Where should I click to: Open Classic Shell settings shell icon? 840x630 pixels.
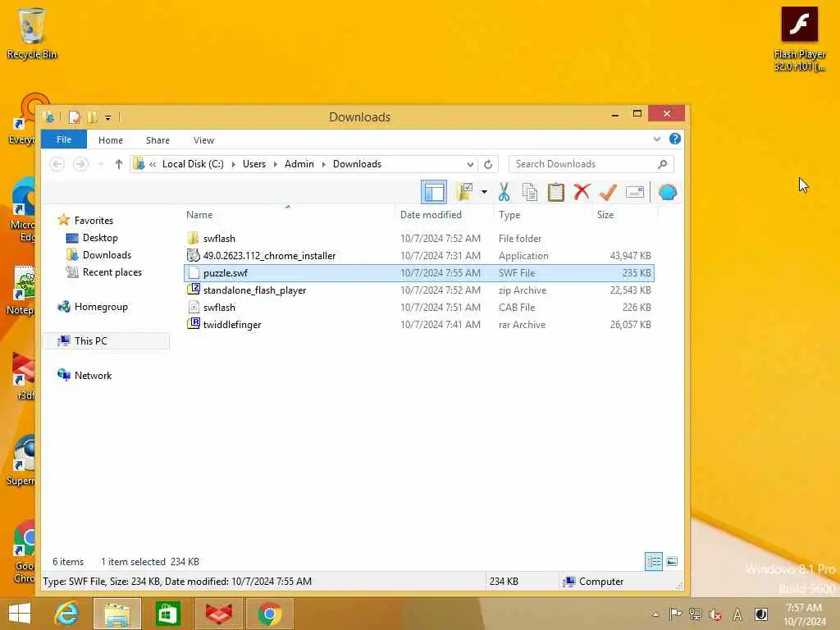tap(668, 192)
